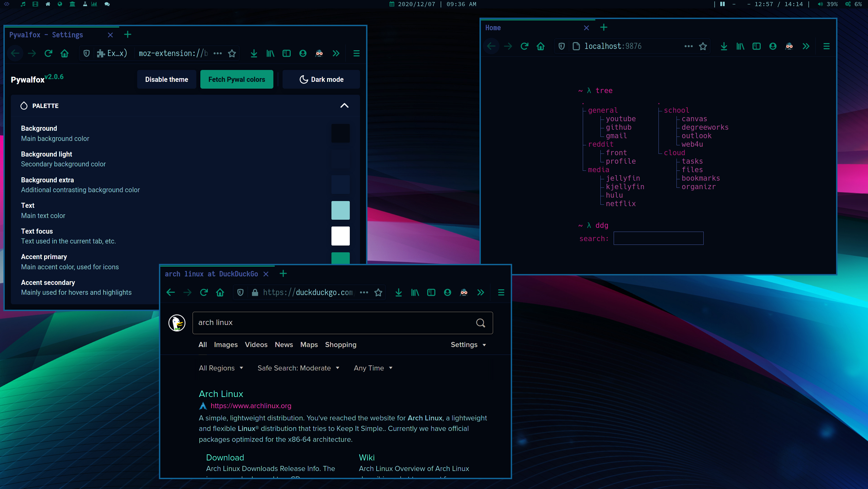This screenshot has width=868, height=489.
Task: Open Library in the localhost window toolbar
Action: click(x=740, y=46)
